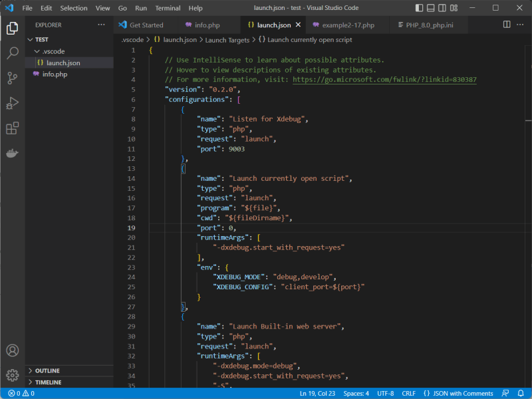This screenshot has height=399, width=532.
Task: Click Ln 19, Col 23 in status bar
Action: tap(317, 393)
